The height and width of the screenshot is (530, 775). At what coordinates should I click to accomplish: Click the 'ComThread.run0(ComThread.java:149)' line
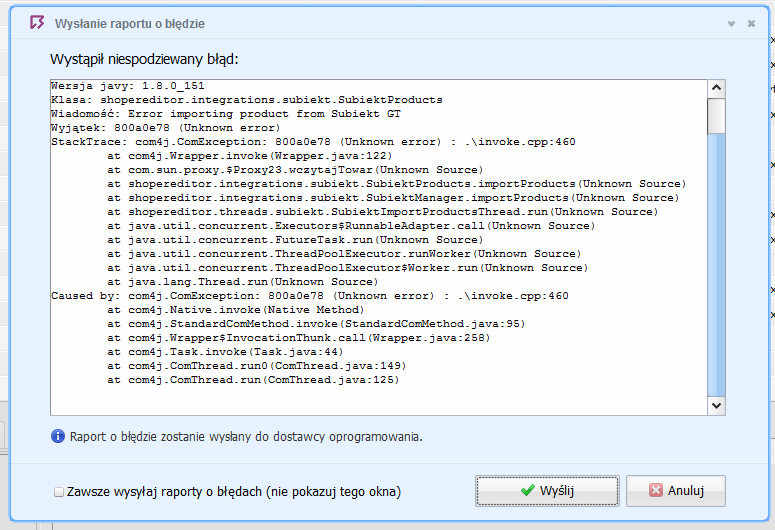pos(257,366)
